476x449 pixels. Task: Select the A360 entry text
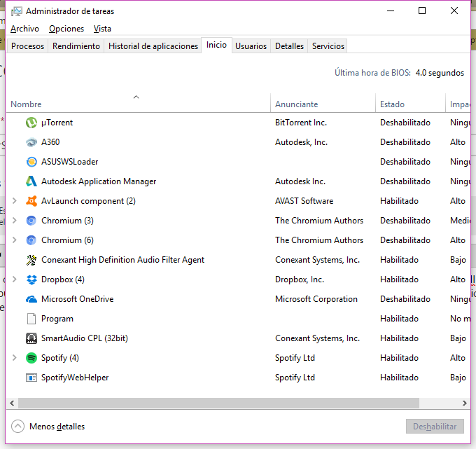pyautogui.click(x=50, y=142)
